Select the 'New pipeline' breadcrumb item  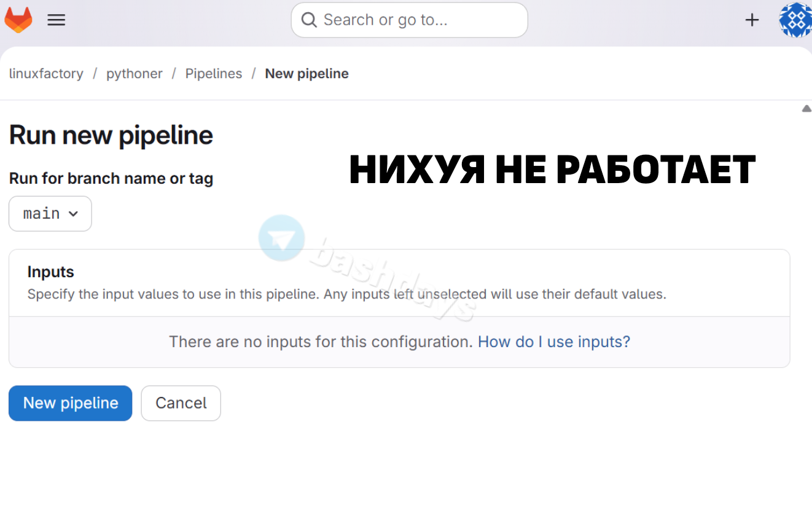306,74
